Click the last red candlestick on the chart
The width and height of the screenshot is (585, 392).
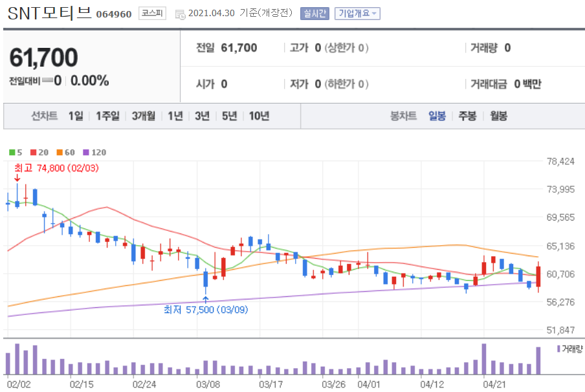[x=538, y=276]
